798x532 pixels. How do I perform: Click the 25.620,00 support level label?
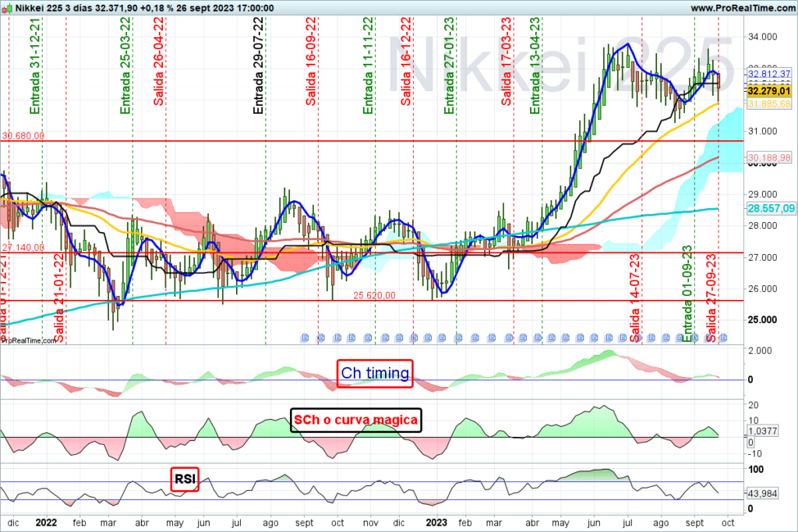click(374, 295)
